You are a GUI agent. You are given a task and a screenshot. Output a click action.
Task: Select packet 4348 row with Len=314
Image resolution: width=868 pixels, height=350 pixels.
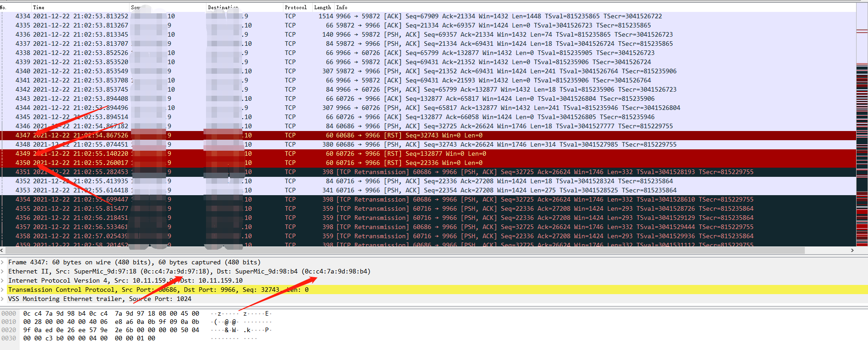pyautogui.click(x=428, y=145)
